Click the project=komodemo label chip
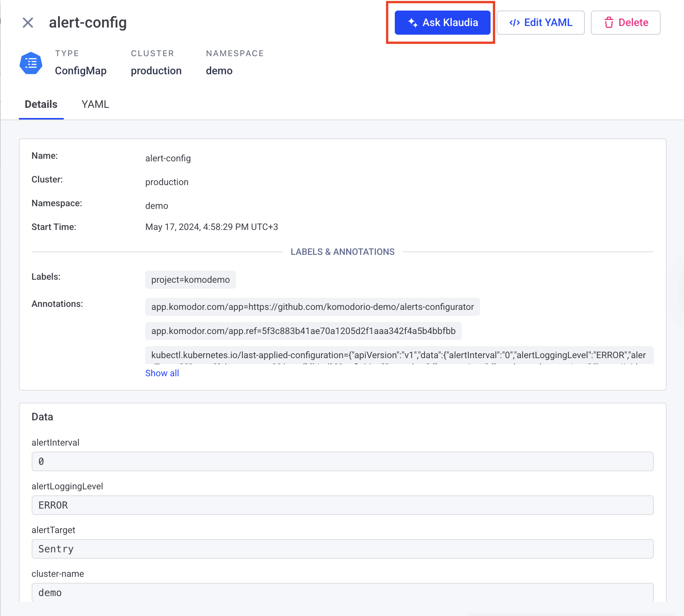This screenshot has width=684, height=616. 190,280
